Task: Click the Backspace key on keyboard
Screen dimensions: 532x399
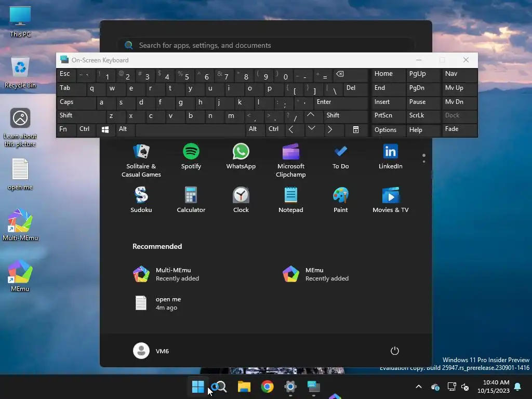Action: pos(351,74)
